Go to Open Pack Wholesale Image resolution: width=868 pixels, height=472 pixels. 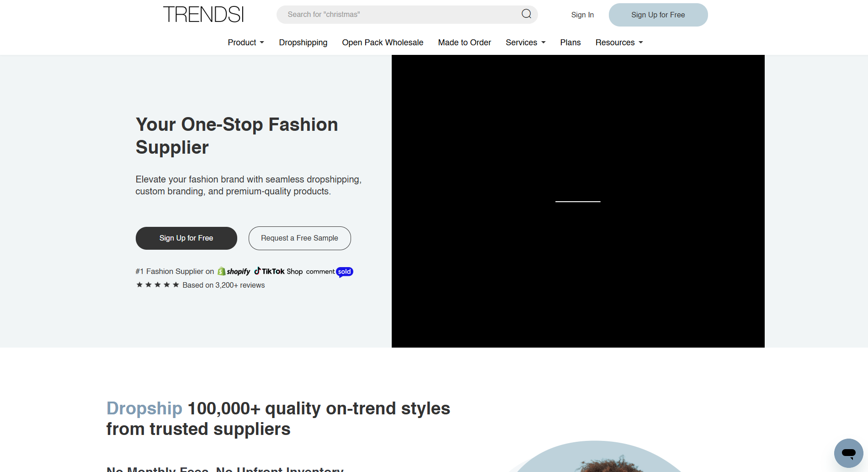(383, 43)
